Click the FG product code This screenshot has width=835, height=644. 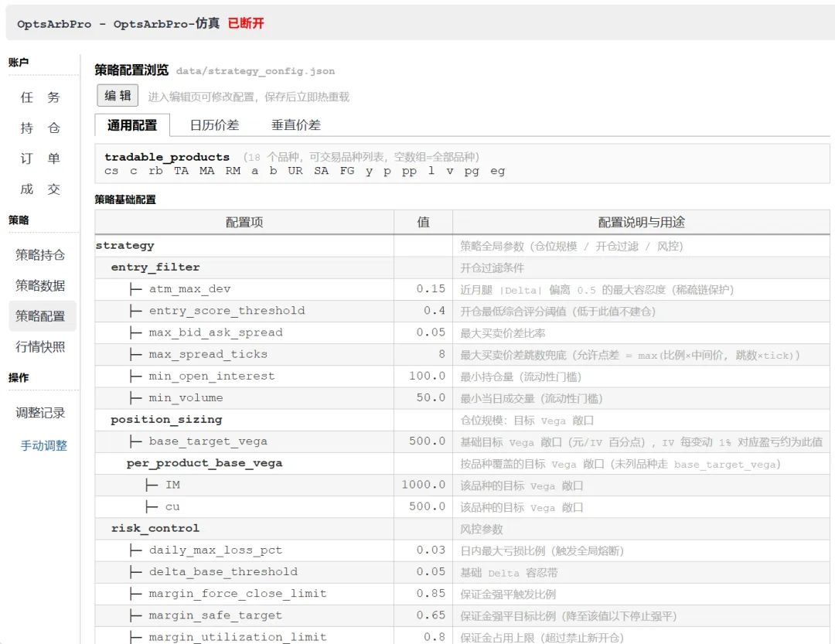pos(347,171)
